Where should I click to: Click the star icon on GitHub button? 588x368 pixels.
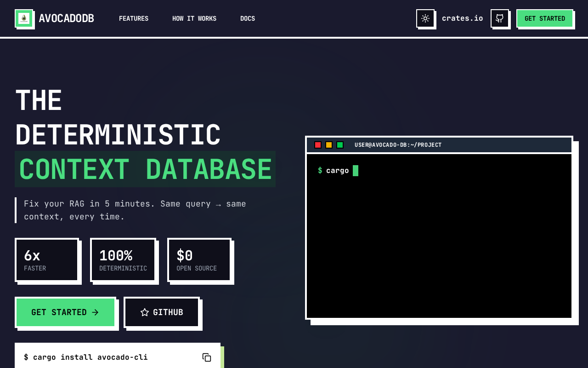[145, 312]
